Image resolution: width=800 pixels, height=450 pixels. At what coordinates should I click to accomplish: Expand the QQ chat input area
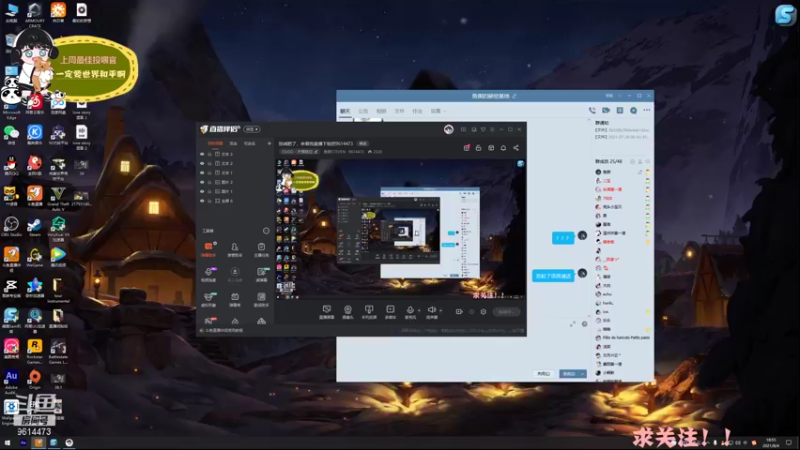pos(572,323)
